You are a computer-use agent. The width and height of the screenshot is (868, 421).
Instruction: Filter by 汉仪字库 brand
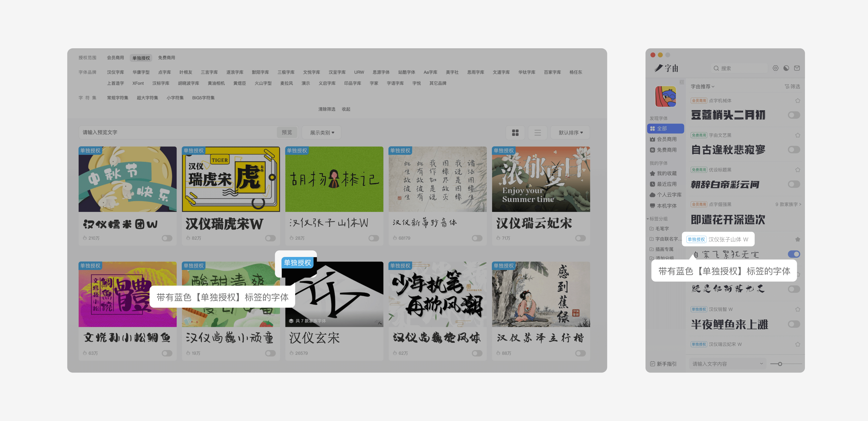115,72
